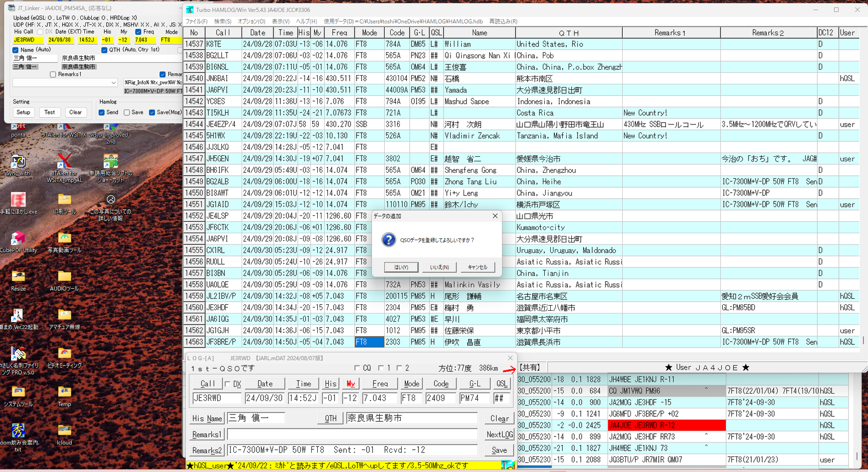Click the red My button in LOG-A
The image size is (868, 472).
point(351,383)
